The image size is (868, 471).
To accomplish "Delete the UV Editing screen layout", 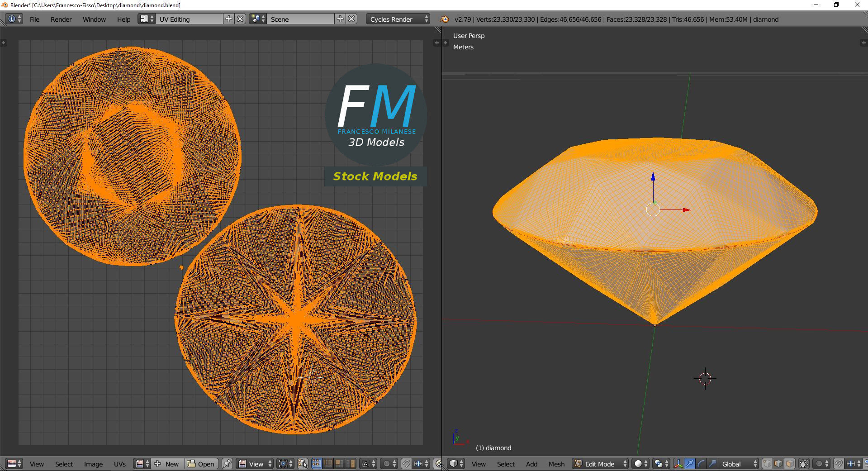I will [x=241, y=19].
